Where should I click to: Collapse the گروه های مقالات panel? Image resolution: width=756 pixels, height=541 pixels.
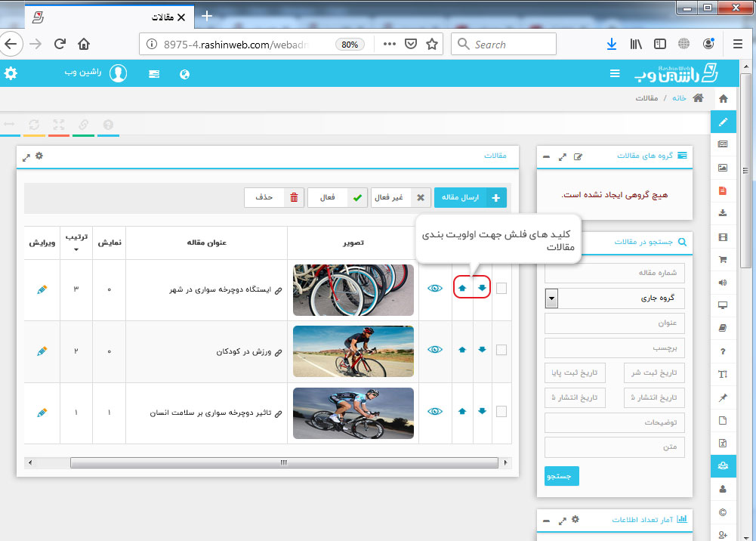point(547,156)
